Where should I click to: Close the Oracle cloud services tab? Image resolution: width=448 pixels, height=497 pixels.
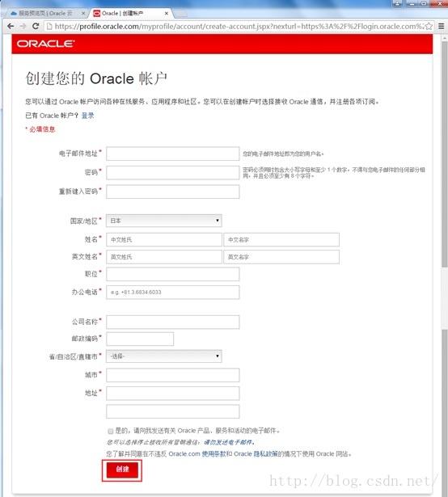click(x=83, y=13)
